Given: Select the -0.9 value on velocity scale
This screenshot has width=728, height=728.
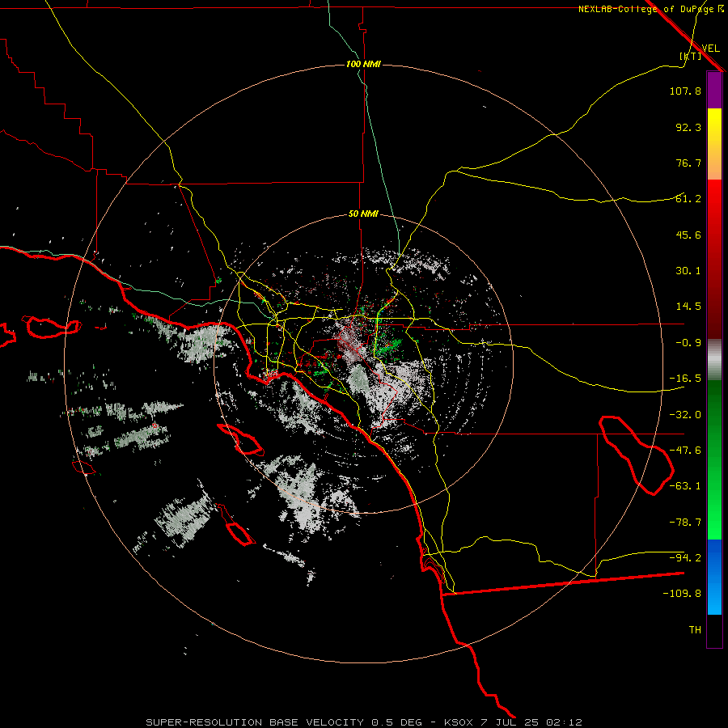Looking at the screenshot, I should (x=688, y=343).
